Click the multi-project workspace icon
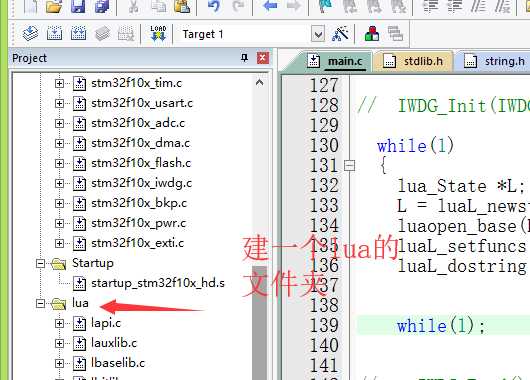Image resolution: width=530 pixels, height=380 pixels. point(395,33)
